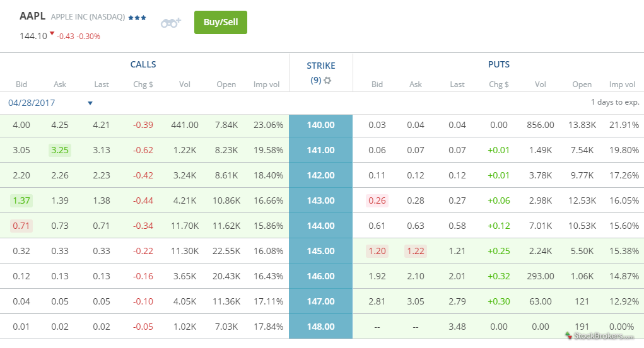This screenshot has height=348, width=644.
Task: Select the 143.00 strike price cell
Action: [321, 200]
